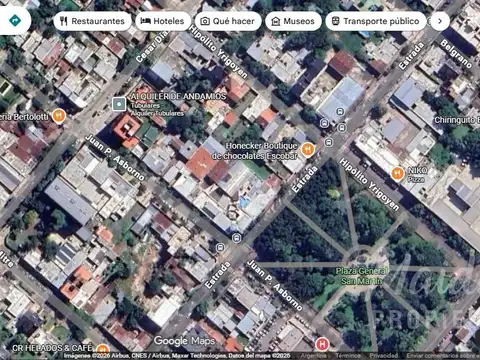Viewport: 480px width, 360px height.
Task: Select the Belgrano street label
Action: [x=456, y=53]
